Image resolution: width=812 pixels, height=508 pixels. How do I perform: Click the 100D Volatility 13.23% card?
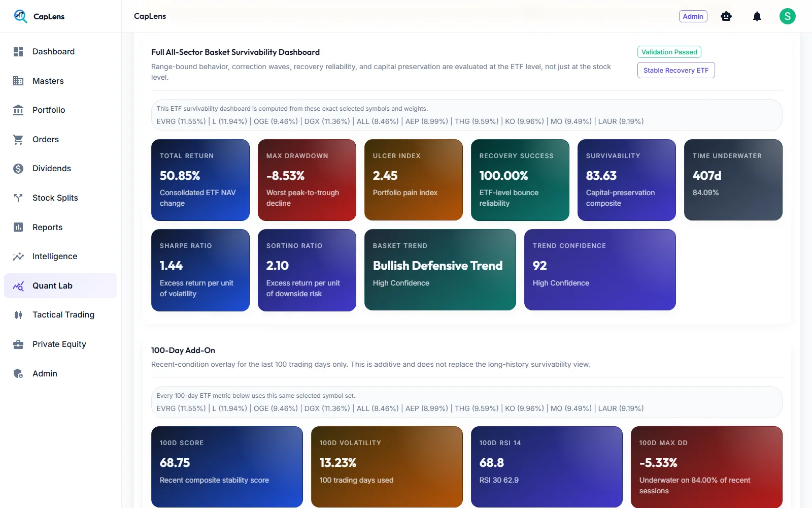click(387, 467)
